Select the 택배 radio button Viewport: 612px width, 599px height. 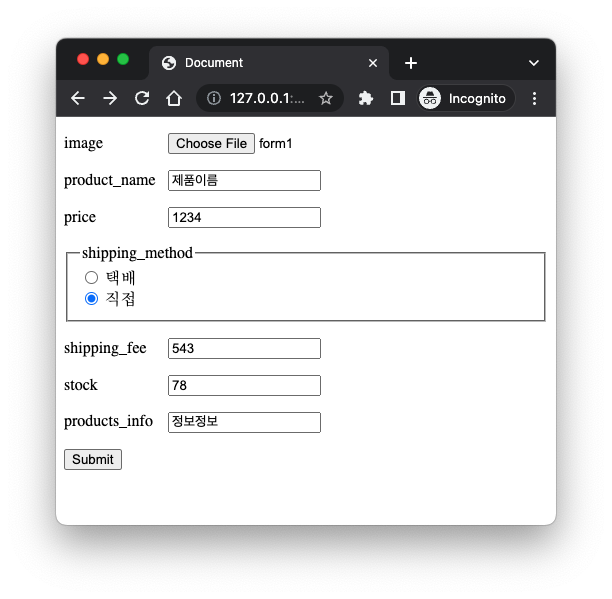click(91, 277)
